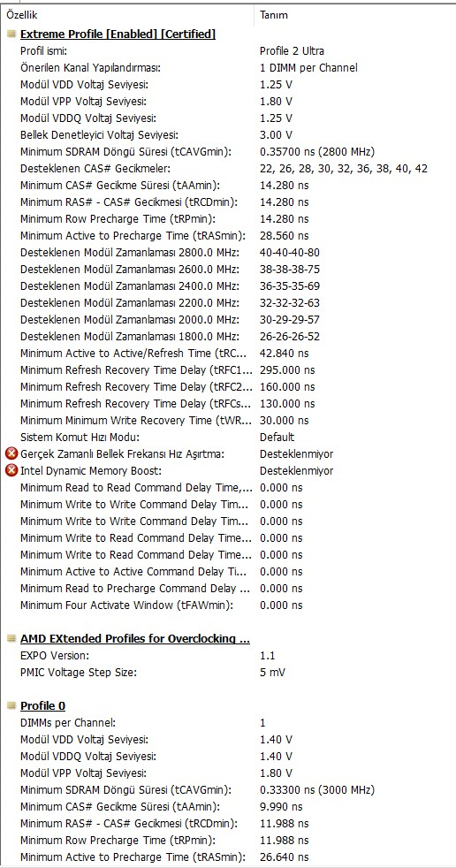Click the 40-40-40-80 timing value
The image size is (456, 868).
point(290,253)
